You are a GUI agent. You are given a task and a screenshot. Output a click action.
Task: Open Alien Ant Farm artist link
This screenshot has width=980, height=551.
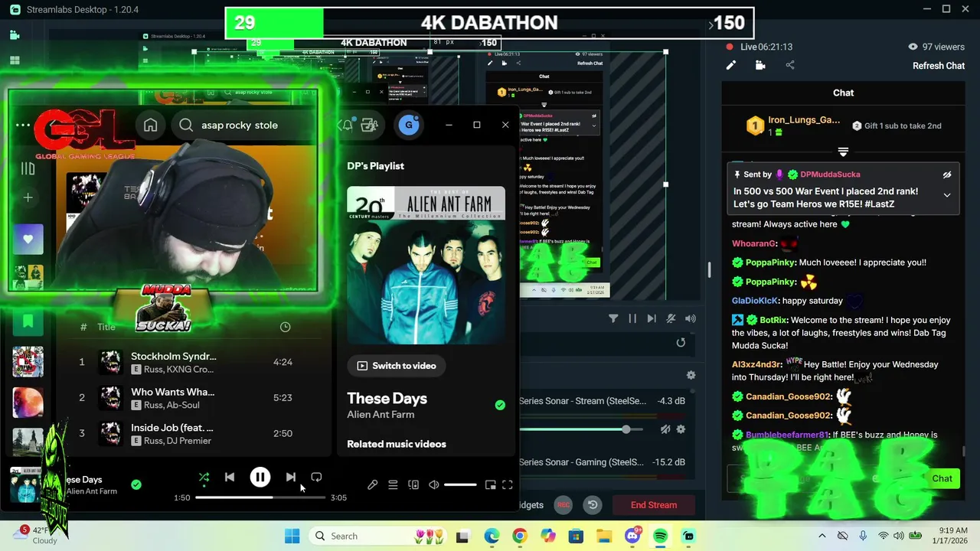coord(381,415)
